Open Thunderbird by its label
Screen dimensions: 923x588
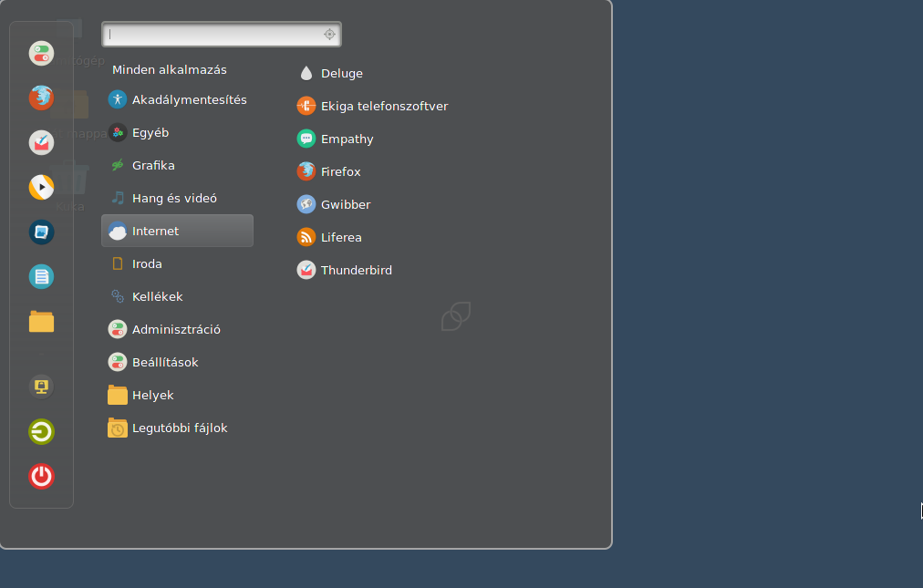pyautogui.click(x=357, y=270)
